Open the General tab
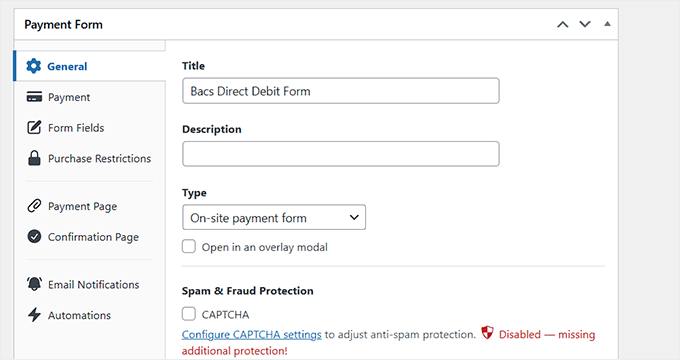The width and height of the screenshot is (680, 360). pyautogui.click(x=90, y=66)
